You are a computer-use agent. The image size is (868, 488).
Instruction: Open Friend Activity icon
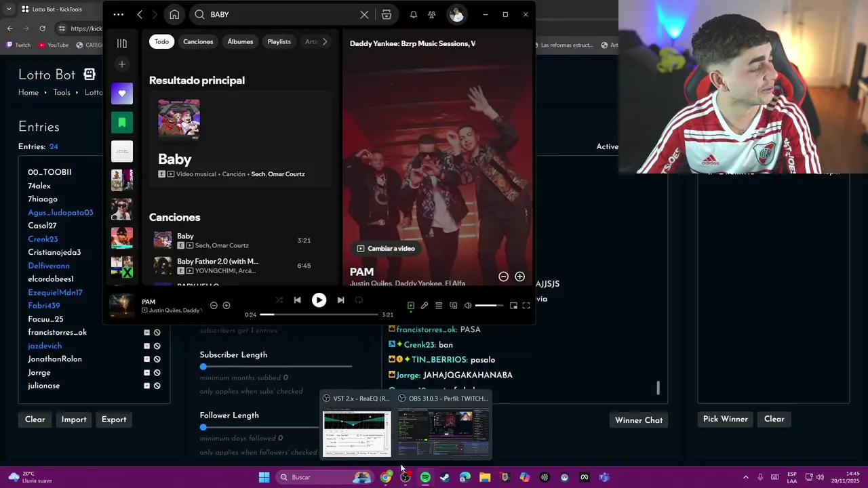coord(431,14)
